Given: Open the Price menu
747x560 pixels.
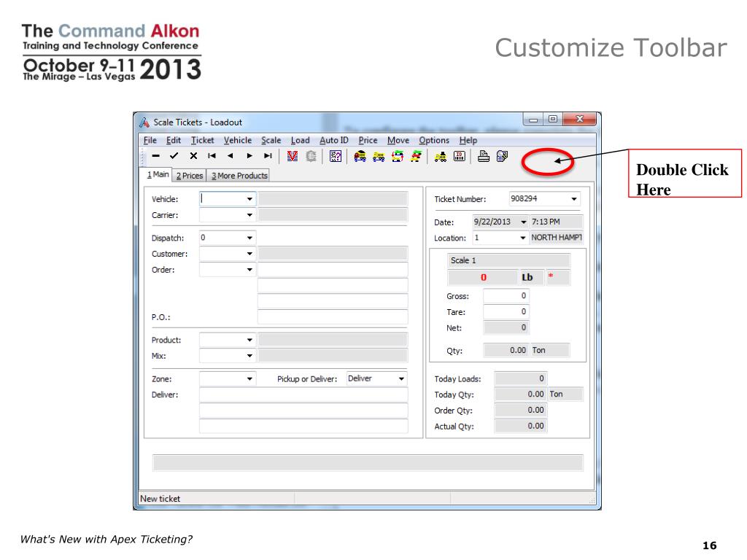Looking at the screenshot, I should [368, 140].
